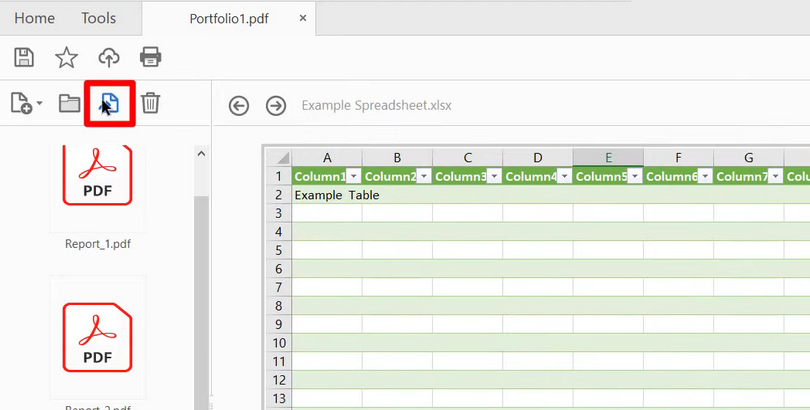810x410 pixels.
Task: Open the Add Files dropdown icon
Action: point(26,103)
